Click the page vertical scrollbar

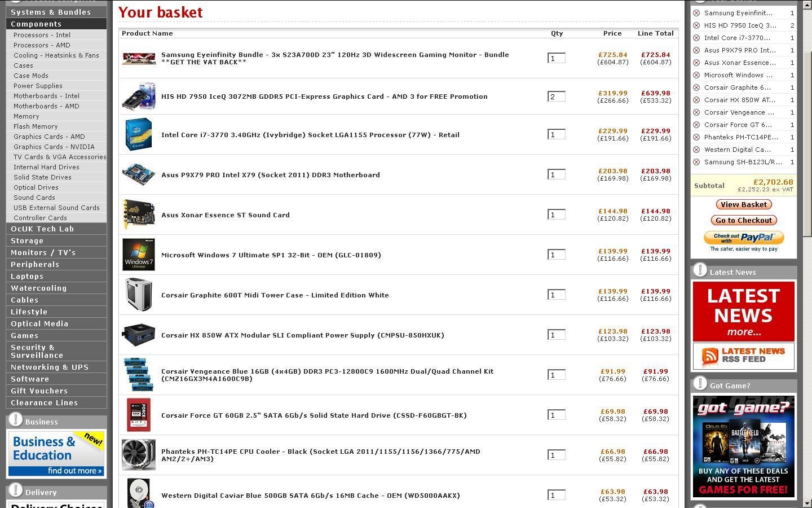[x=807, y=254]
